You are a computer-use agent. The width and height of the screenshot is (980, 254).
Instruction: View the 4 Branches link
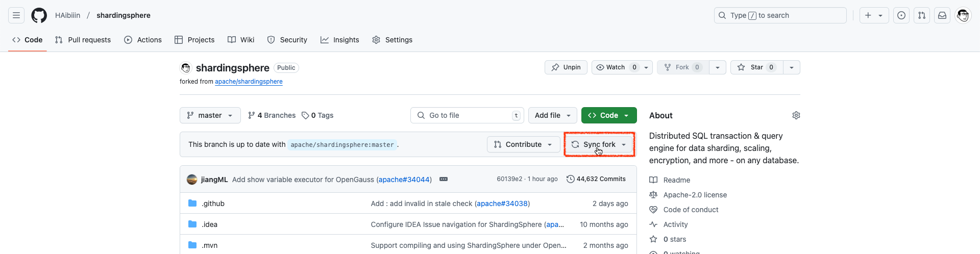(272, 115)
